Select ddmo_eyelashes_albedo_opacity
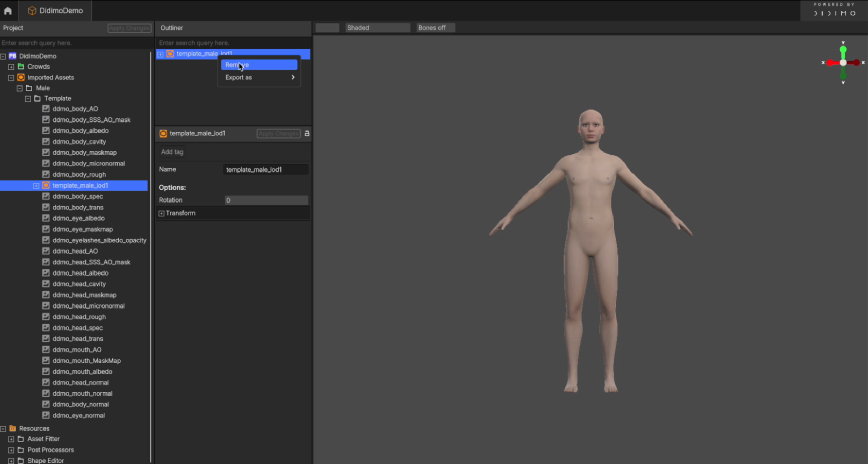Image resolution: width=868 pixels, height=464 pixels. 99,240
